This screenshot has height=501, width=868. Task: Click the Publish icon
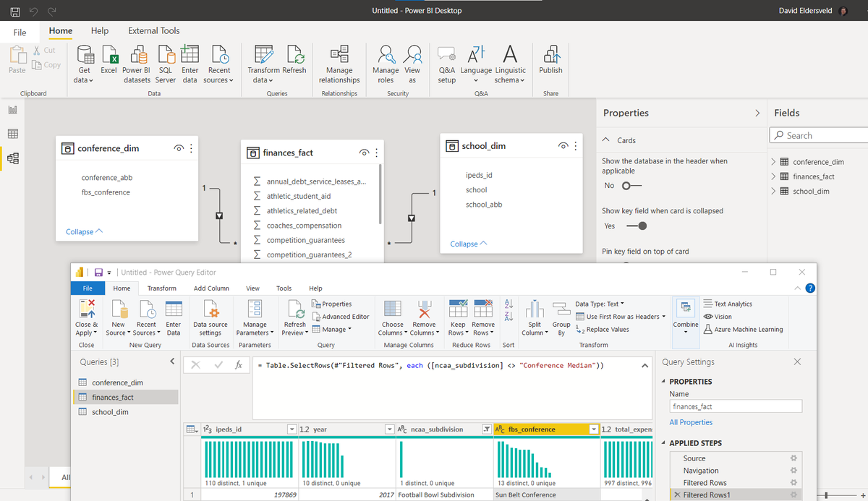click(550, 61)
